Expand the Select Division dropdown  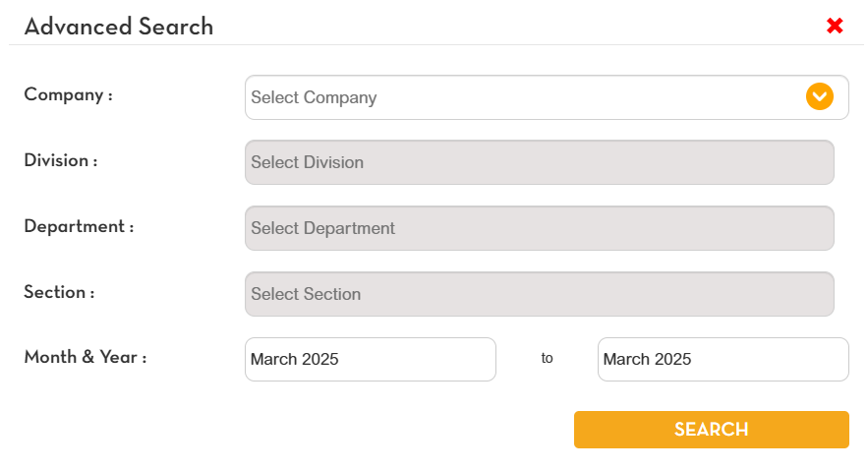[x=539, y=162]
